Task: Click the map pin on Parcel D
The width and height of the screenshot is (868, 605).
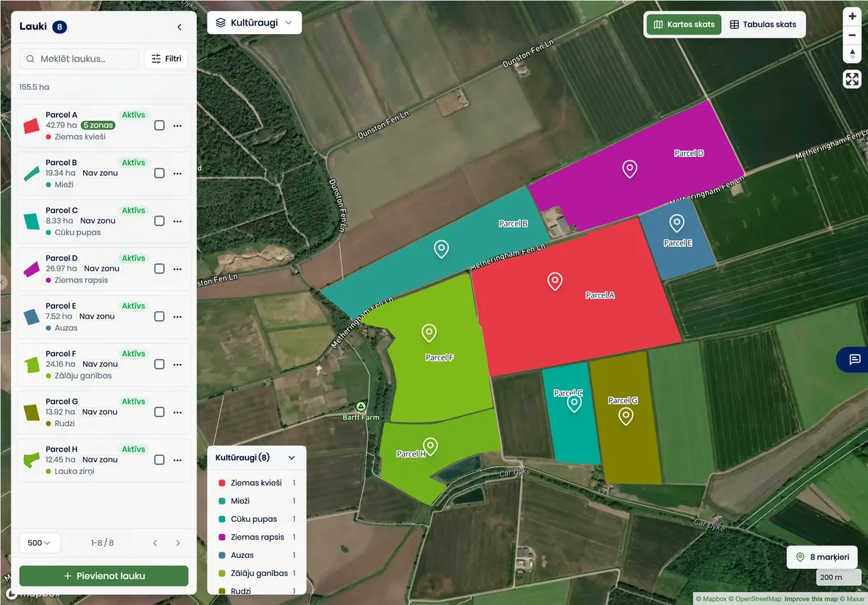Action: (x=630, y=169)
